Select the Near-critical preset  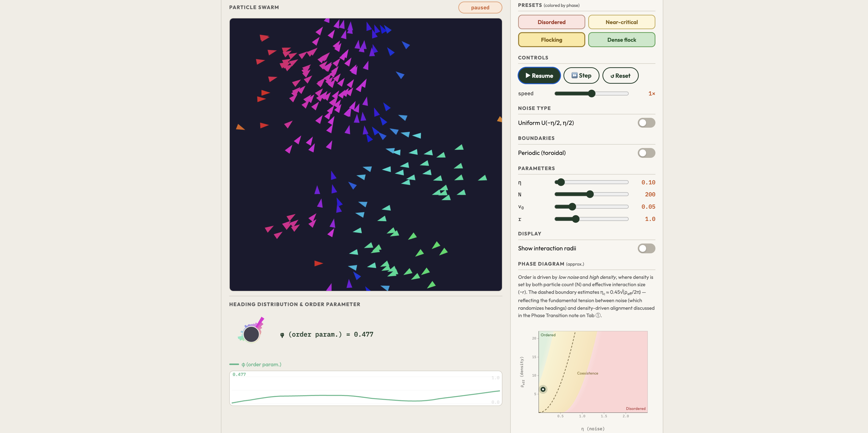[x=622, y=22]
